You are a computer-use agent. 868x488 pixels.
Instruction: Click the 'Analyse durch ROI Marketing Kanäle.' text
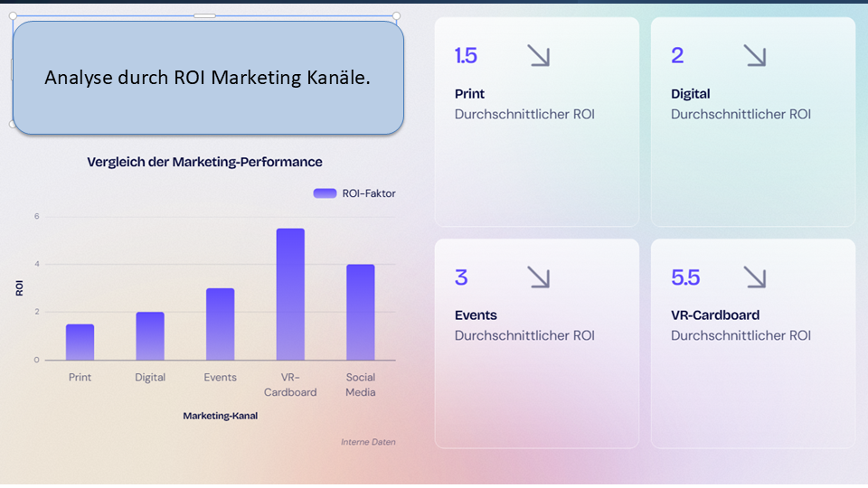pos(207,78)
